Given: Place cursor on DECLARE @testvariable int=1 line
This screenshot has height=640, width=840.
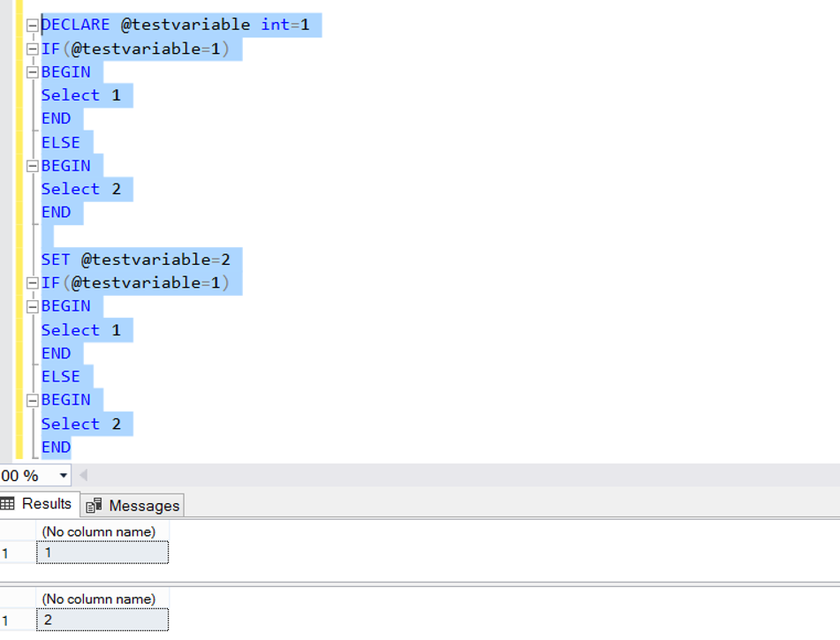Looking at the screenshot, I should [176, 25].
